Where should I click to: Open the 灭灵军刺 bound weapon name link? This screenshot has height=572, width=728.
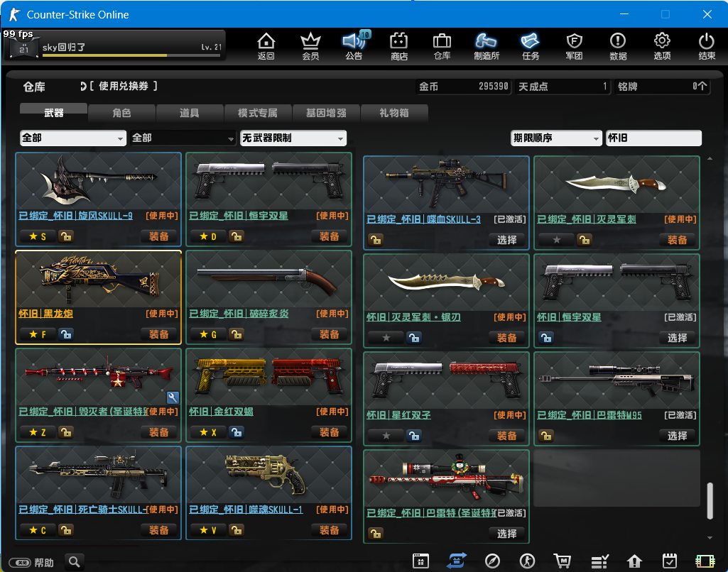(x=587, y=219)
